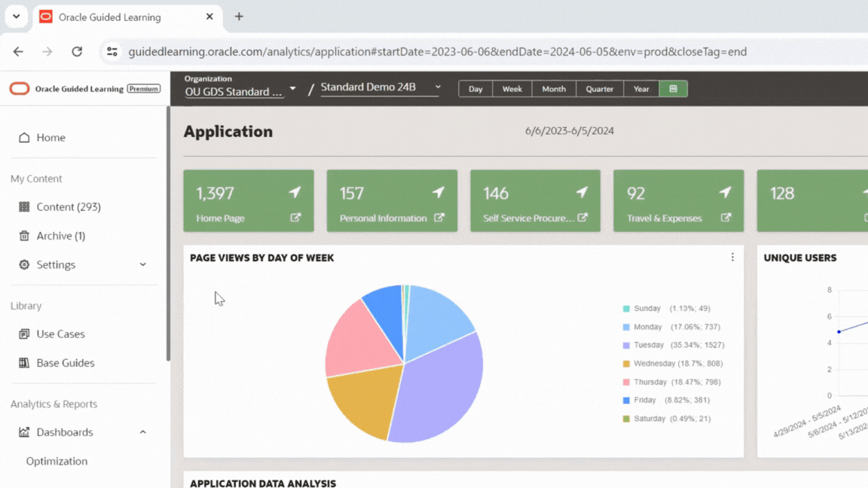Open Home Page tile external link icon
This screenshot has height=488, width=868.
pyautogui.click(x=295, y=218)
